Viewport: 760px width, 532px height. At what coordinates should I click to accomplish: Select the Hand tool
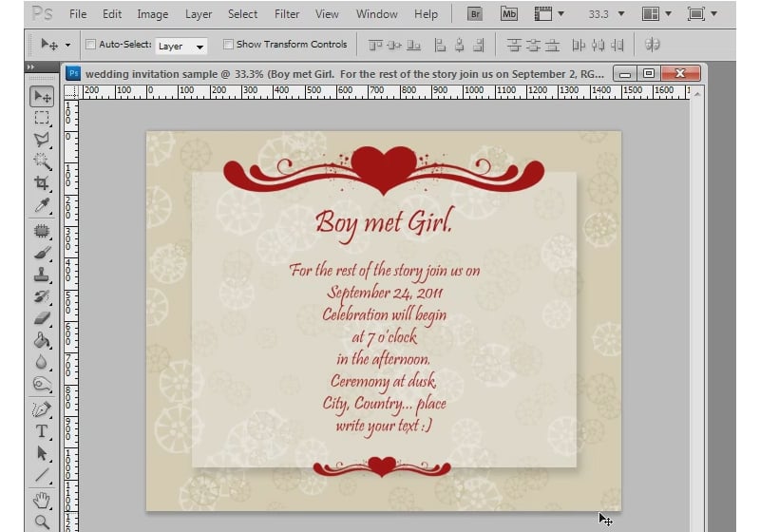click(42, 501)
